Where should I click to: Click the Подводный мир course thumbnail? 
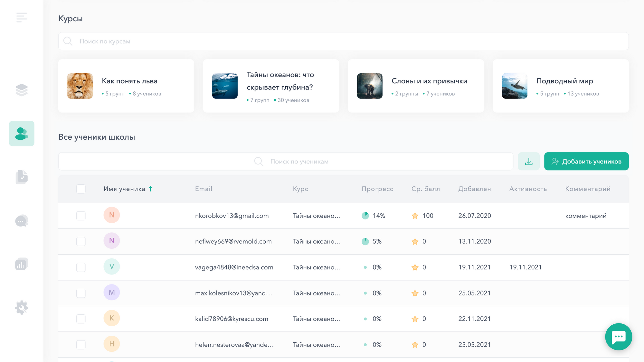click(x=515, y=86)
